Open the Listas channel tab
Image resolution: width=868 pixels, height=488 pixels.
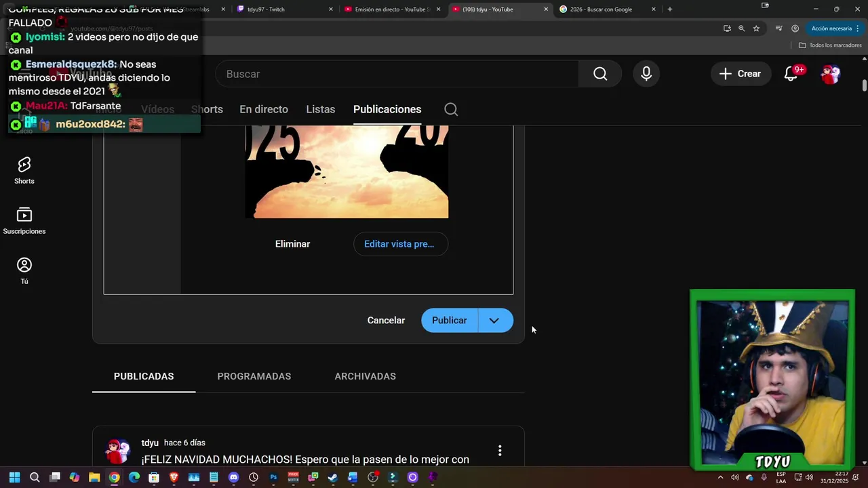tap(321, 109)
